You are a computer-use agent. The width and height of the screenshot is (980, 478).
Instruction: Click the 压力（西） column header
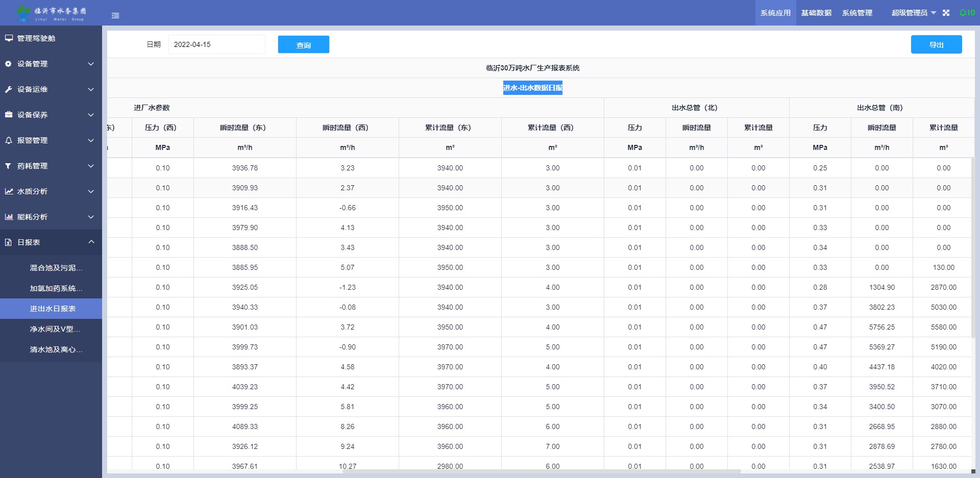coord(162,128)
